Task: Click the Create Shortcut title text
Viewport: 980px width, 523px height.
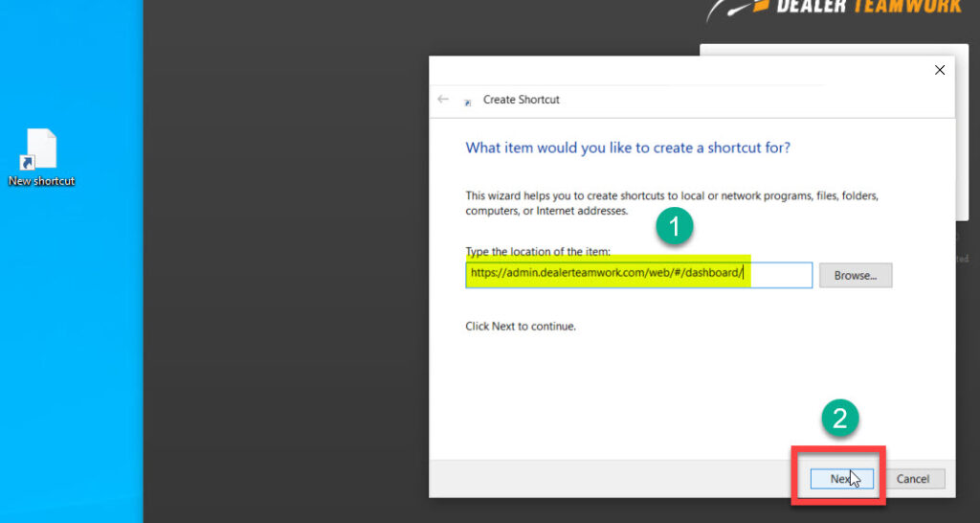Action: (522, 100)
